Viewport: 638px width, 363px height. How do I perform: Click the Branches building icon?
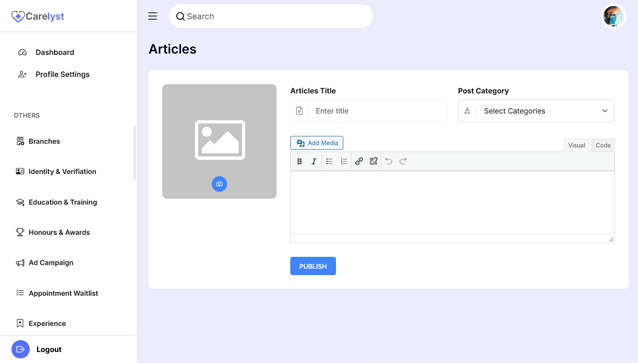tap(20, 141)
